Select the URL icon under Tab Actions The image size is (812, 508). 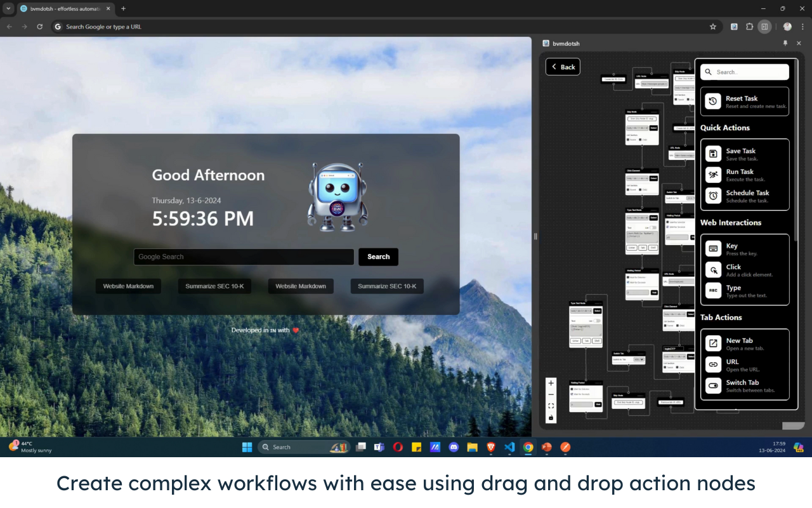pyautogui.click(x=715, y=364)
